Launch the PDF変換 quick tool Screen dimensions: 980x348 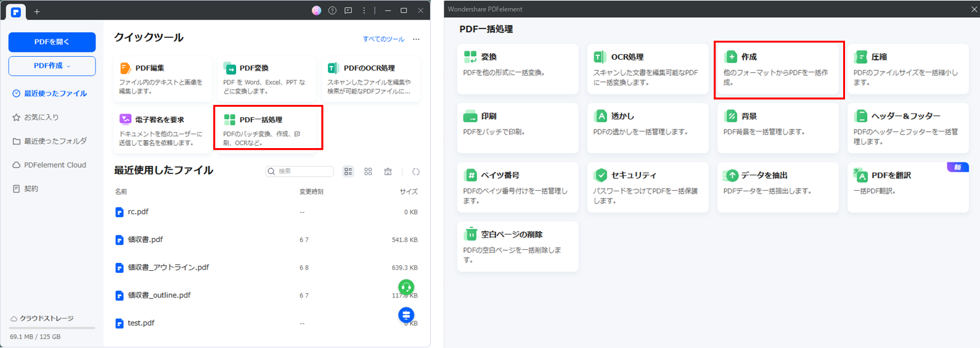point(267,79)
